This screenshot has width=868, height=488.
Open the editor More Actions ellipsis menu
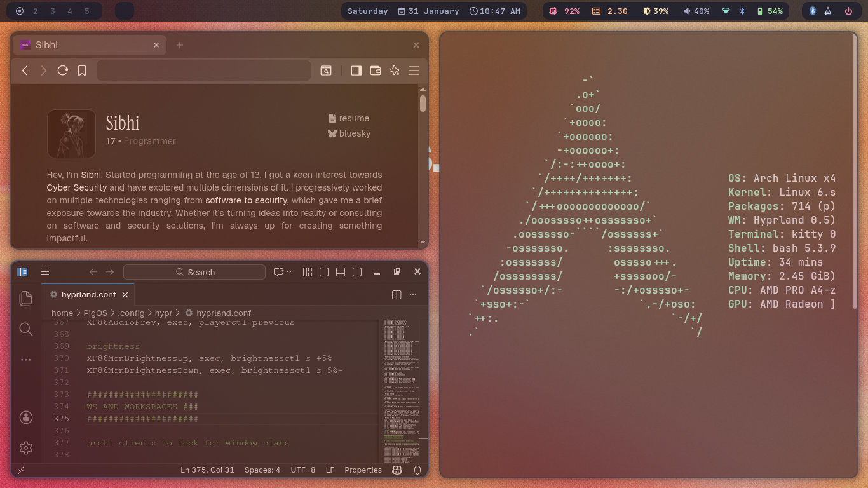(413, 294)
